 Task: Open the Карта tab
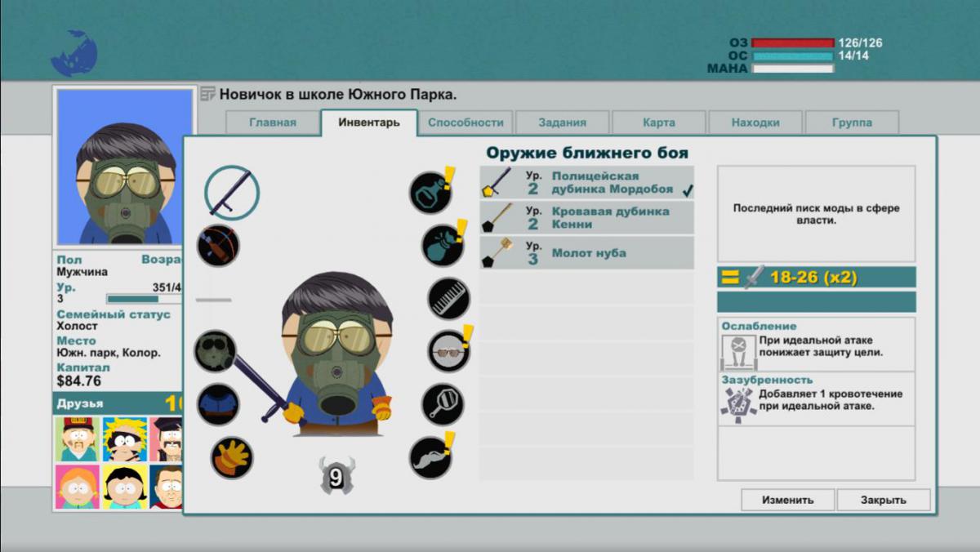[658, 122]
